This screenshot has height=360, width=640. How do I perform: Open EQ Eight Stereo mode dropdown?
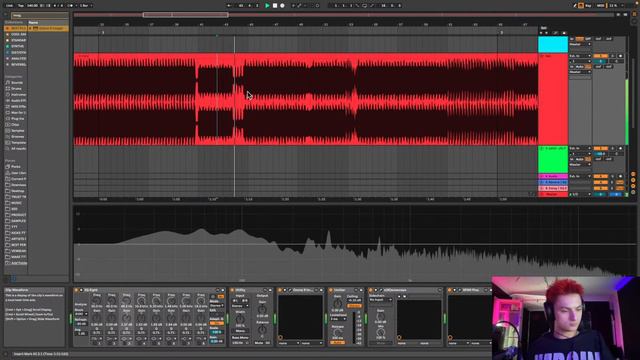217,306
